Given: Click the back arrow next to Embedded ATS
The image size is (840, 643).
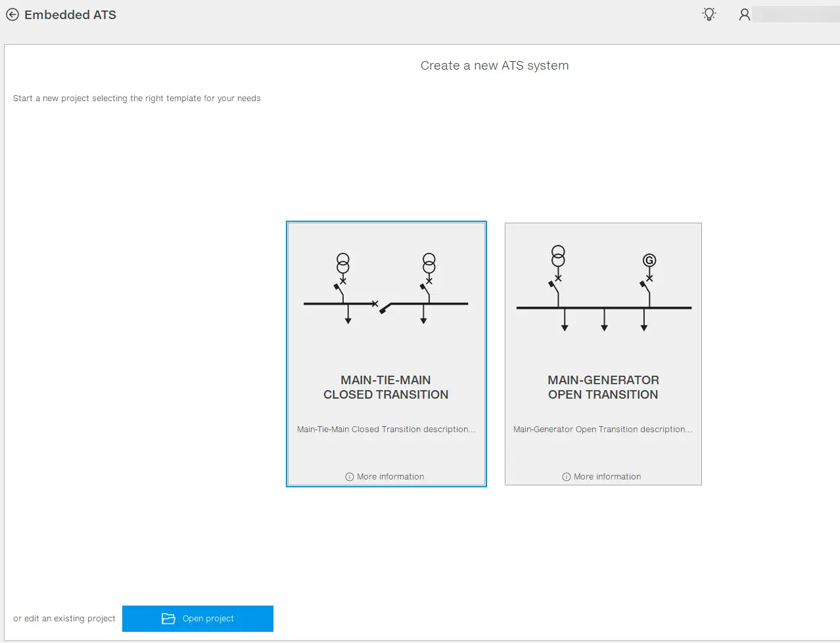Looking at the screenshot, I should pos(12,14).
